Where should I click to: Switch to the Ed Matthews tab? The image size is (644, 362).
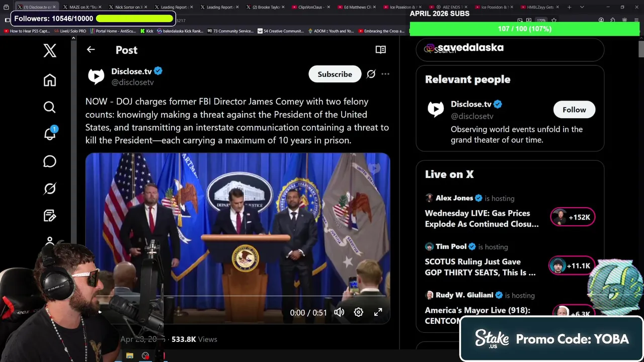point(357,7)
